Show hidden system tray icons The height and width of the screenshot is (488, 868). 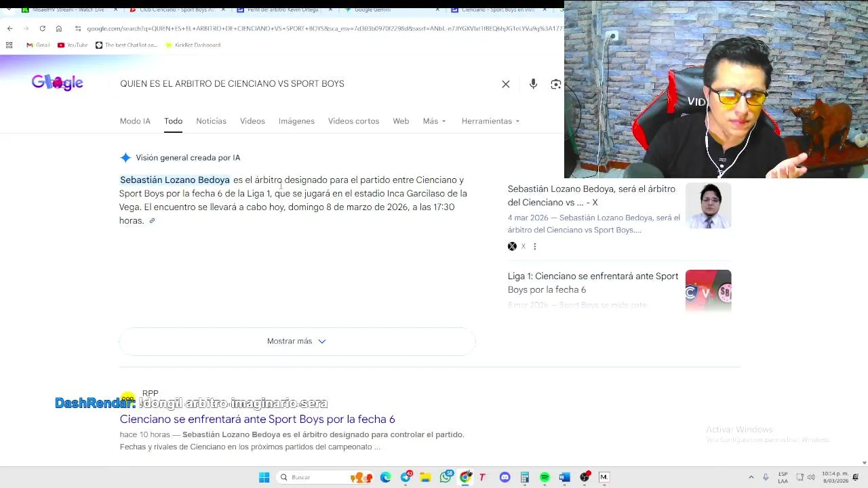point(751,477)
